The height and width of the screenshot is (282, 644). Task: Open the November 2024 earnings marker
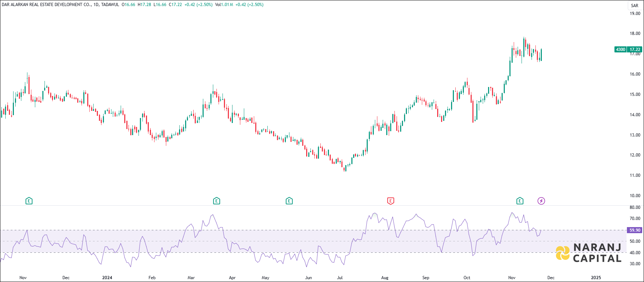point(520,201)
